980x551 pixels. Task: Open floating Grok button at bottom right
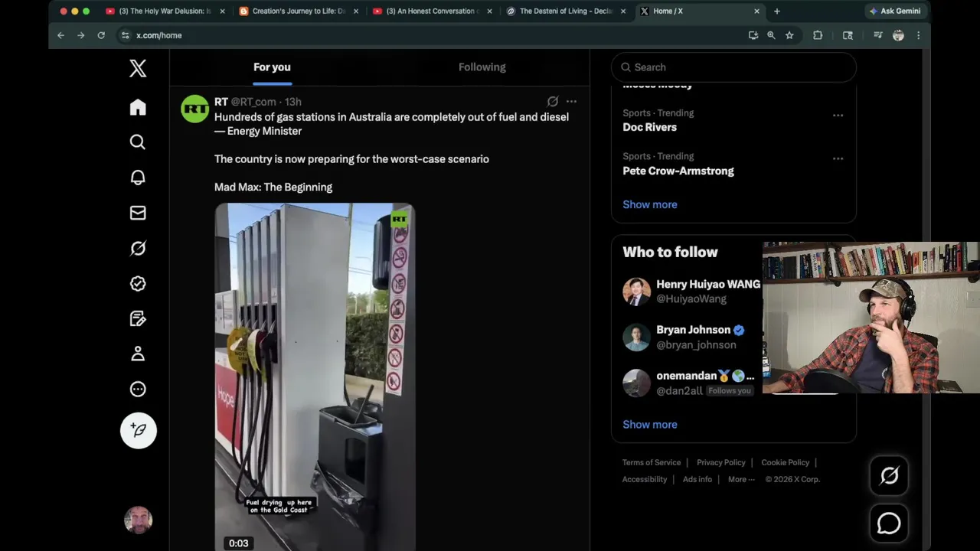click(x=889, y=476)
